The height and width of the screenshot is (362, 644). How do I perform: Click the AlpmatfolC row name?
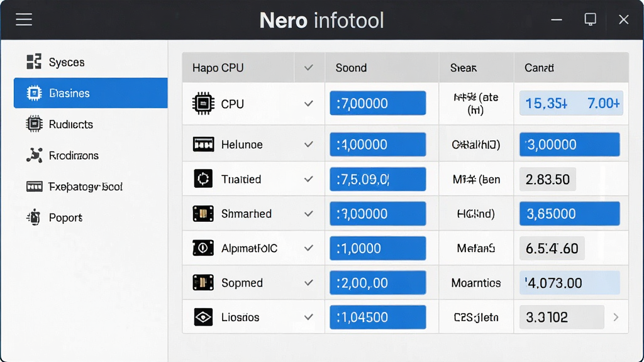coord(249,248)
